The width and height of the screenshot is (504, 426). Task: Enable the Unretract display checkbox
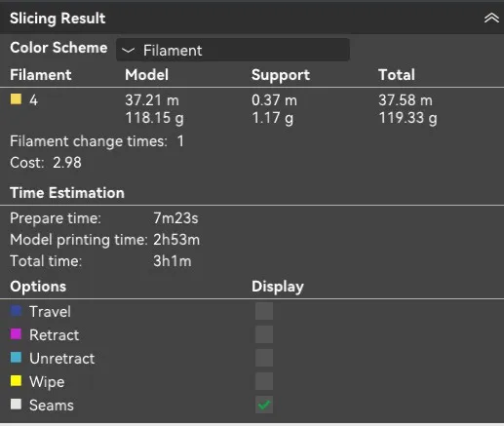264,358
